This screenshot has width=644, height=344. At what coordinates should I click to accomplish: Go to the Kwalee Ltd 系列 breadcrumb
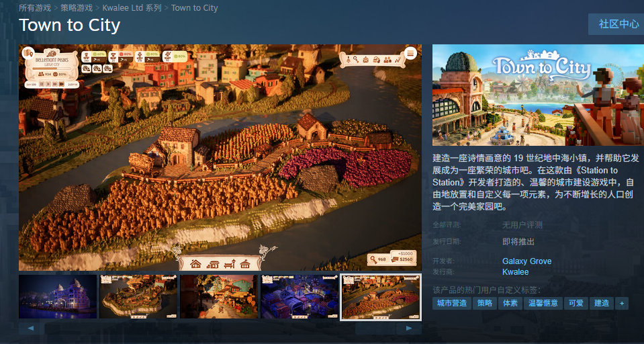[132, 8]
